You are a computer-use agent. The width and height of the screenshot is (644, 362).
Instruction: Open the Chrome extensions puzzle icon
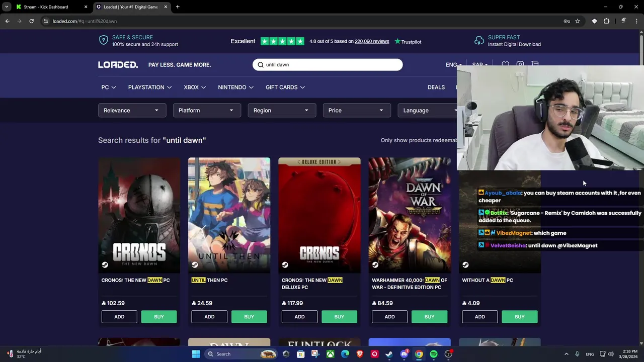coord(606,21)
